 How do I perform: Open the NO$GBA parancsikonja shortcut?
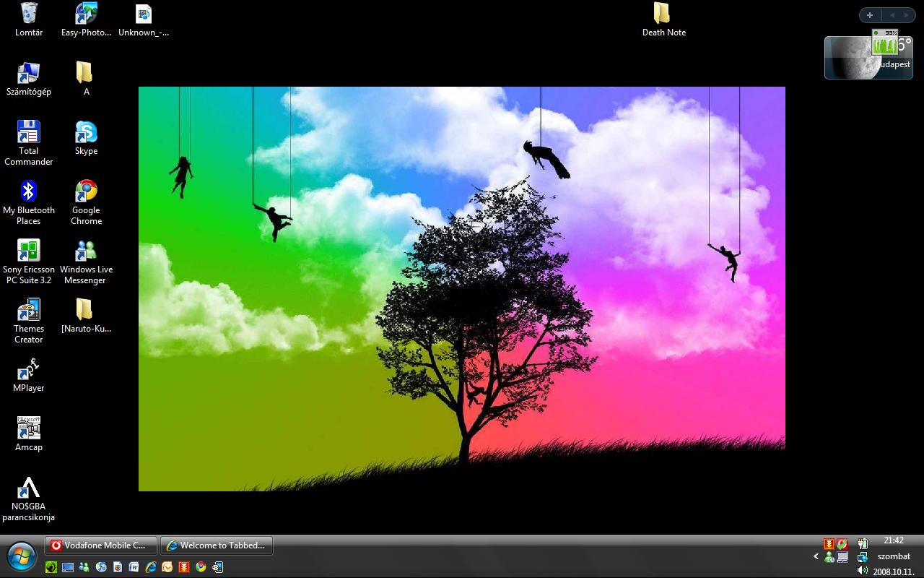point(29,499)
